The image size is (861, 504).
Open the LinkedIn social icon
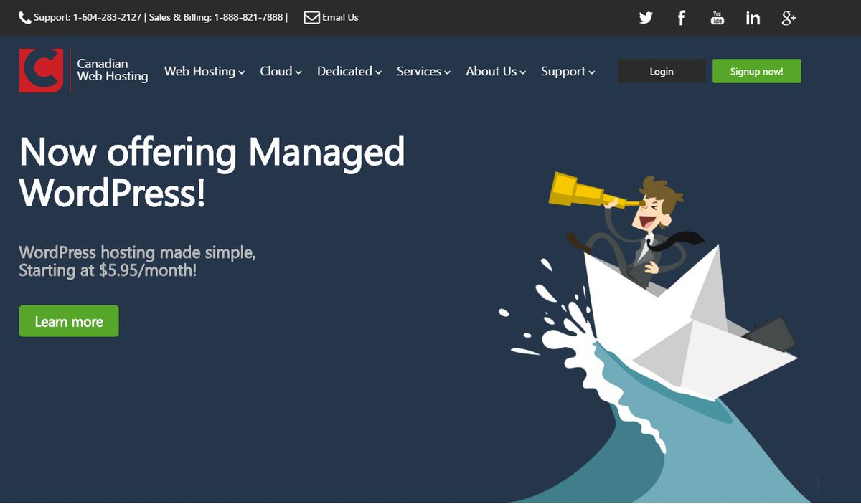click(753, 18)
